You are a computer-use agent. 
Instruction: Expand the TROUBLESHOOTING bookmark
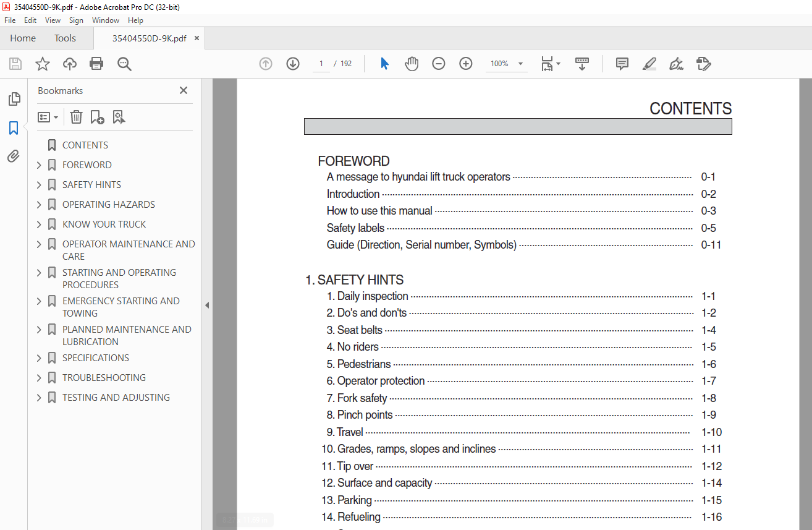click(x=40, y=378)
